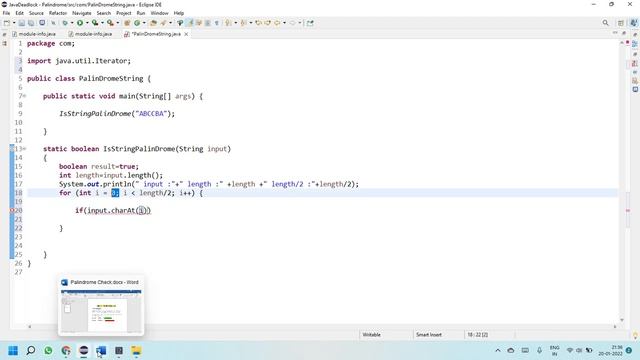Click the taskbar Search icon

[x=31, y=351]
